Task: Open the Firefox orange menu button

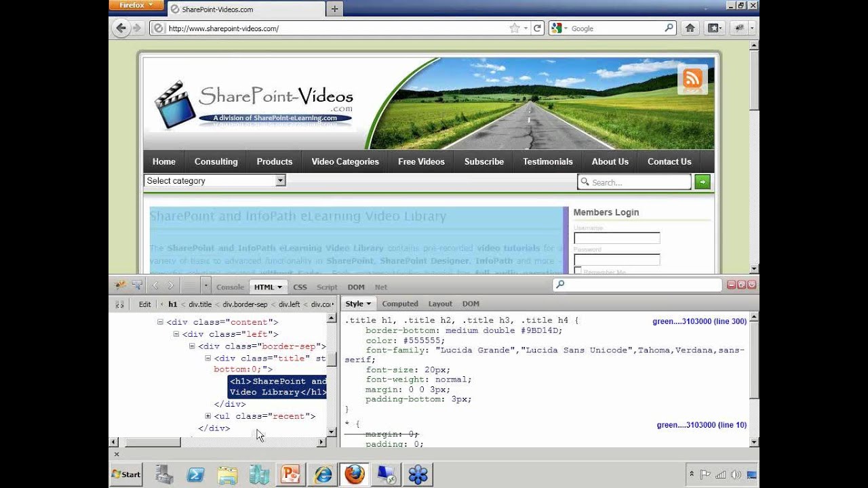Action: (136, 5)
